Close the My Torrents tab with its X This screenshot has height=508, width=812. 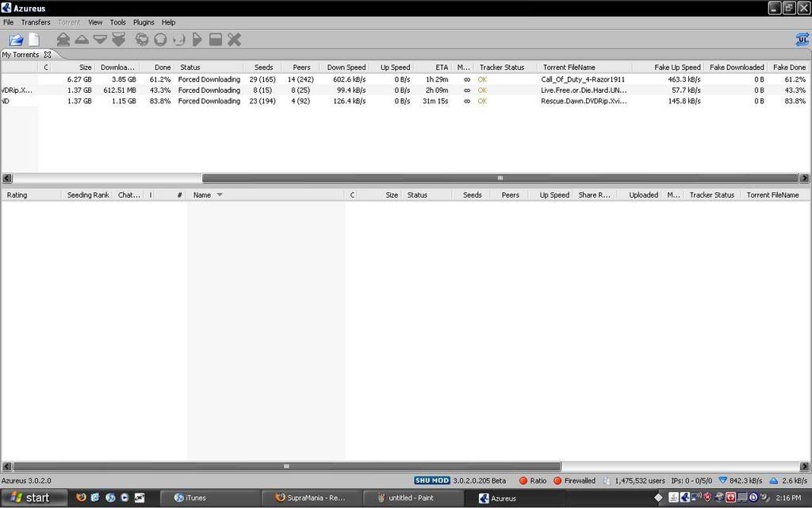[47, 55]
